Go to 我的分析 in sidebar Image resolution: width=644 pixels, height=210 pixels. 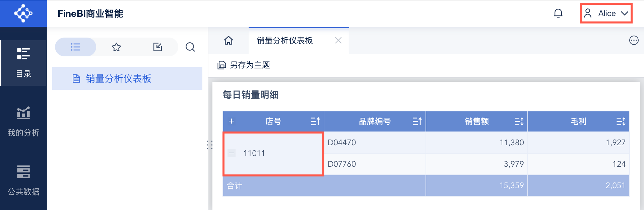point(23,122)
